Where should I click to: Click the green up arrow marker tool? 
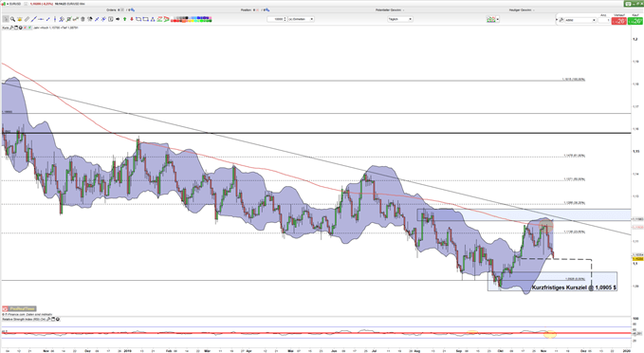[x=124, y=19]
